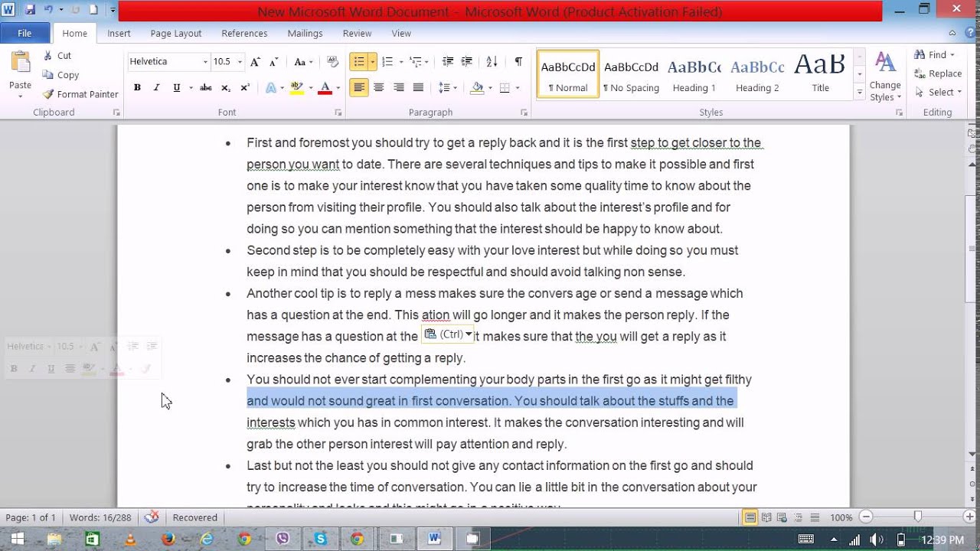Toggle numbered list formatting
Image resolution: width=980 pixels, height=551 pixels.
click(x=387, y=62)
